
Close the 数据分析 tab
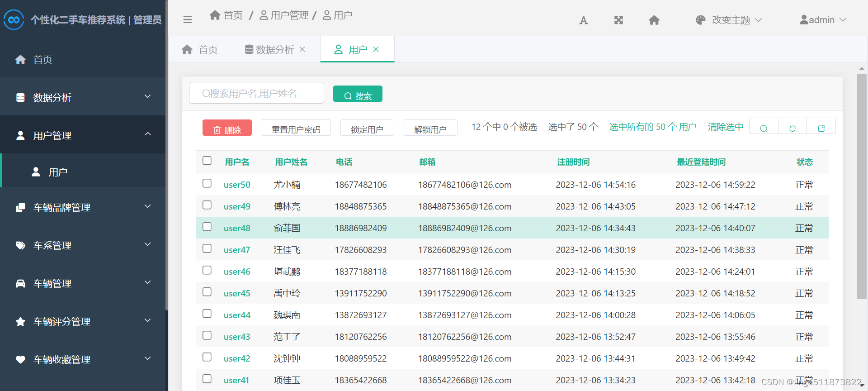tap(302, 49)
